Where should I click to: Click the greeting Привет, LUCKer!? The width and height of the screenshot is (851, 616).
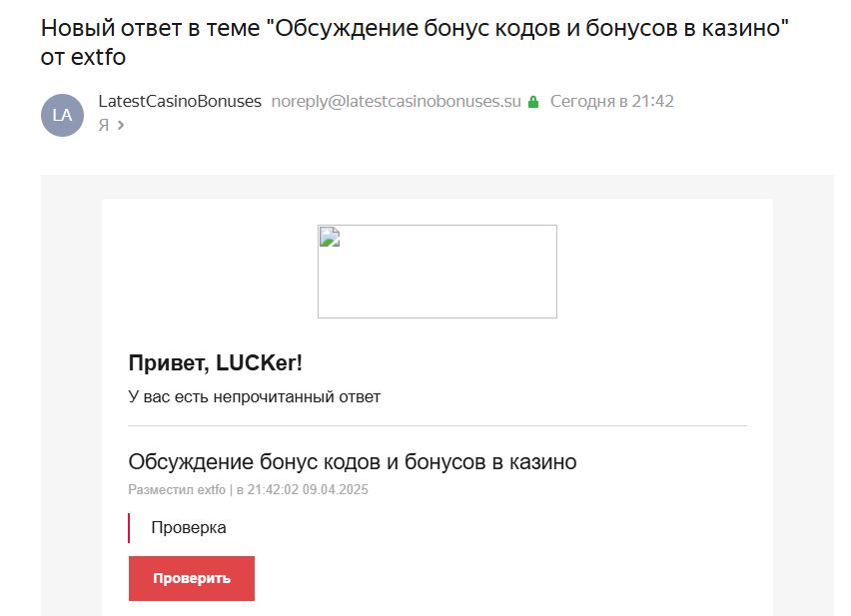pos(215,363)
